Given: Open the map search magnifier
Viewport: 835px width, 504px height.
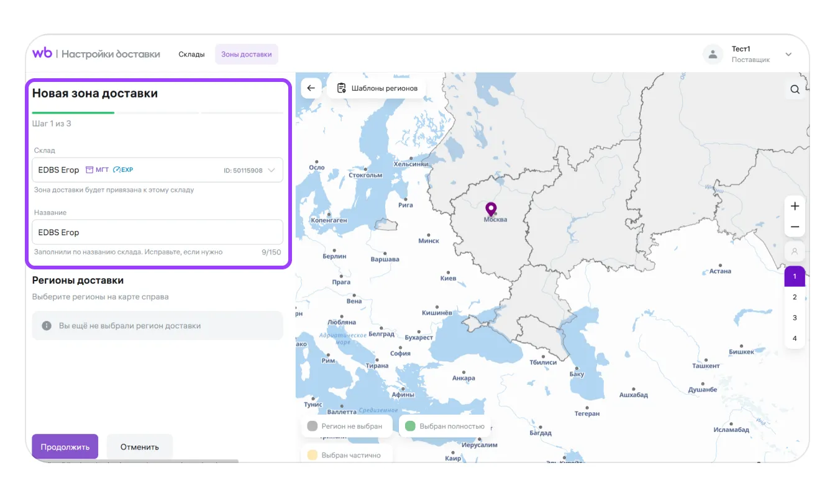Looking at the screenshot, I should (x=795, y=89).
